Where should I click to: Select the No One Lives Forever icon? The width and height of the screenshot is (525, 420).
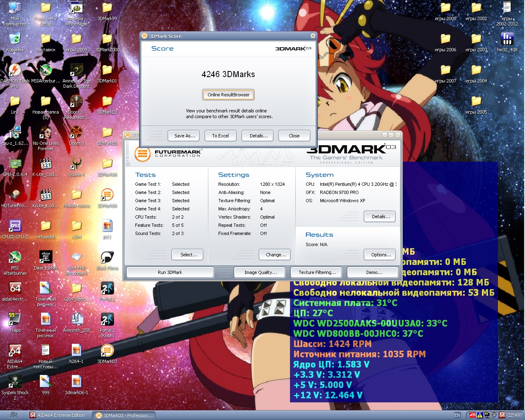point(46,137)
